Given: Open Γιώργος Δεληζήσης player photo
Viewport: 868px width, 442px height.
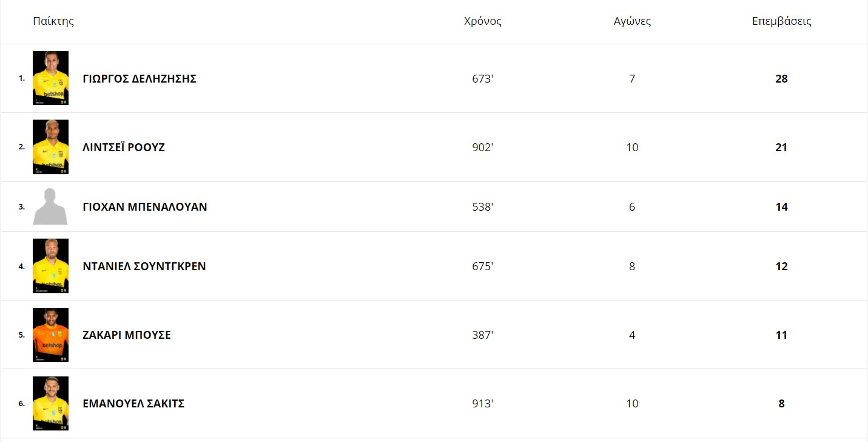Looking at the screenshot, I should (x=50, y=78).
